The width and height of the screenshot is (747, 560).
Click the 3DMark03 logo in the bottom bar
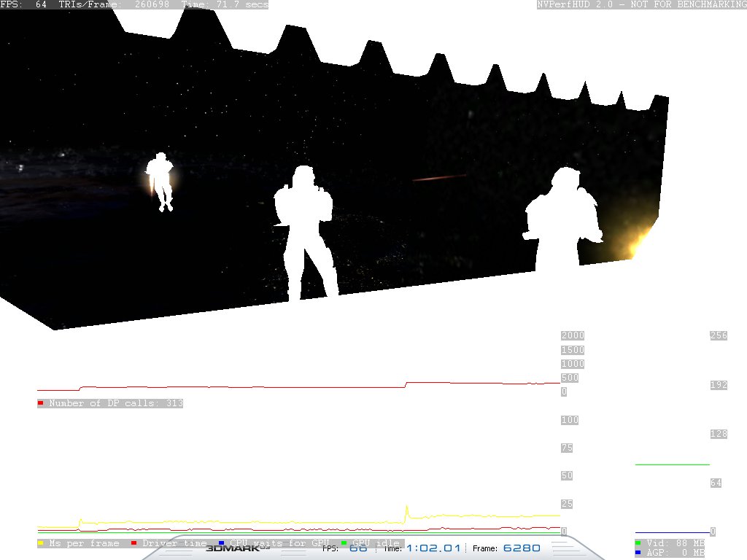[x=238, y=548]
